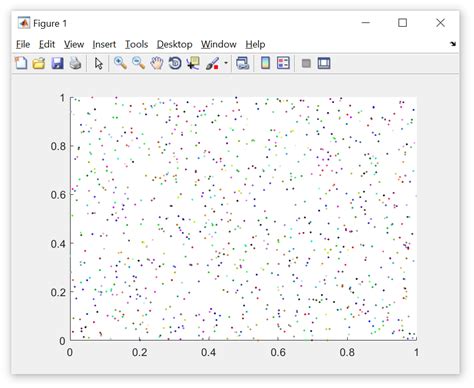This screenshot has width=474, height=388.
Task: Open the File menu
Action: [x=23, y=44]
